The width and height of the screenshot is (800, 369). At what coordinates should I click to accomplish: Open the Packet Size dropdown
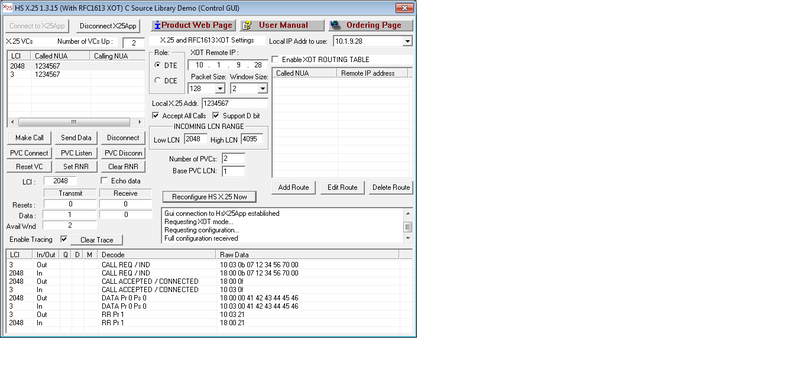pyautogui.click(x=220, y=89)
